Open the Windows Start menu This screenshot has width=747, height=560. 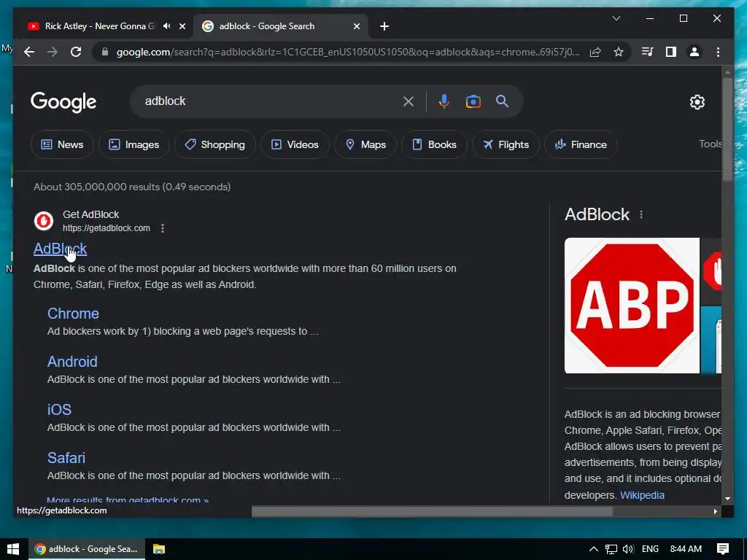13,549
